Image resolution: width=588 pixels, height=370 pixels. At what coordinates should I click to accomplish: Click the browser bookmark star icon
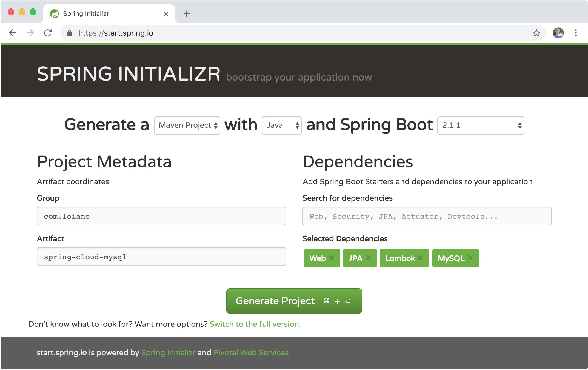(536, 32)
